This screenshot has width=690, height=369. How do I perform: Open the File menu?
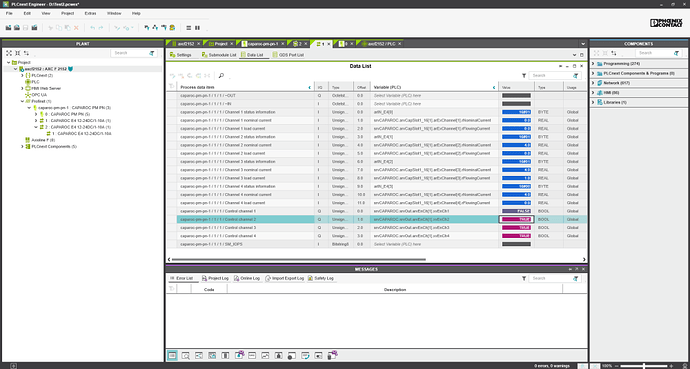(x=9, y=13)
